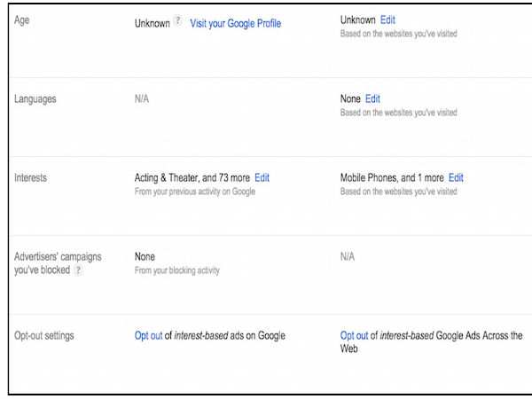Click N/A in the Advertisers' campaigns row
Image resolution: width=532 pixels, height=399 pixels.
[x=348, y=256]
